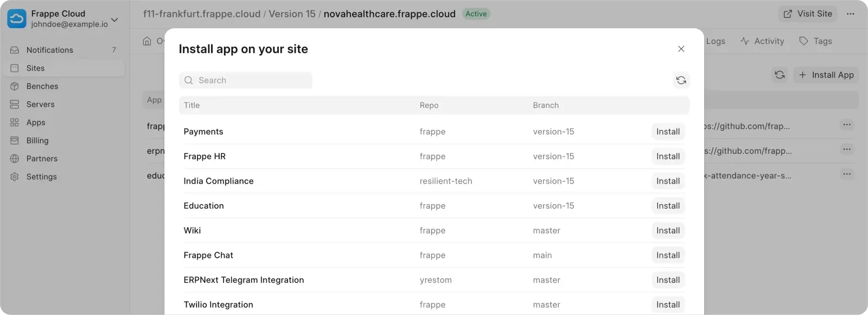Select the Frappe HR row title
Image resolution: width=868 pixels, height=315 pixels.
point(205,156)
